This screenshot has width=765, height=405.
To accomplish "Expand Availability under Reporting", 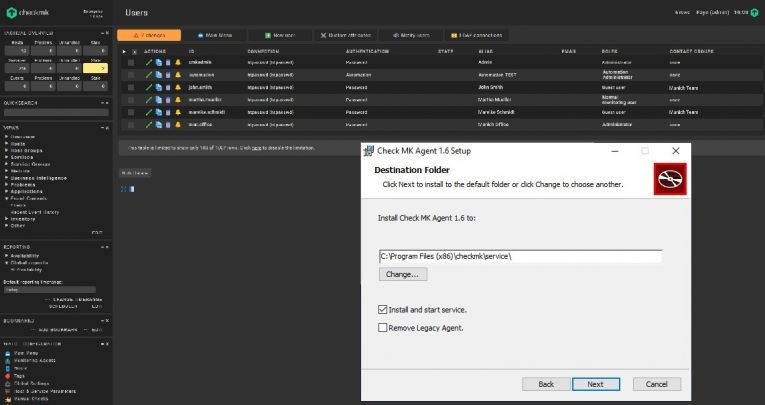I will [6, 256].
